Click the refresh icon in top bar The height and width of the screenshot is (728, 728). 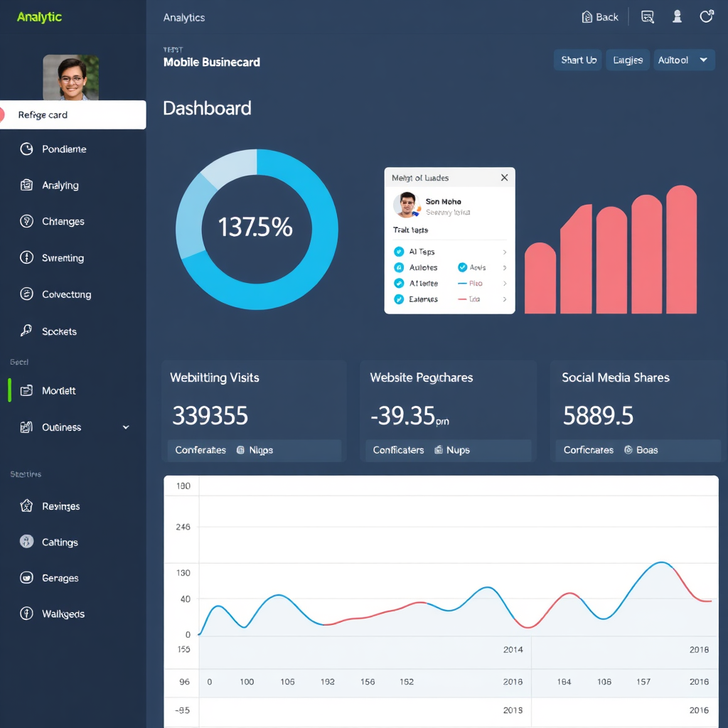707,16
